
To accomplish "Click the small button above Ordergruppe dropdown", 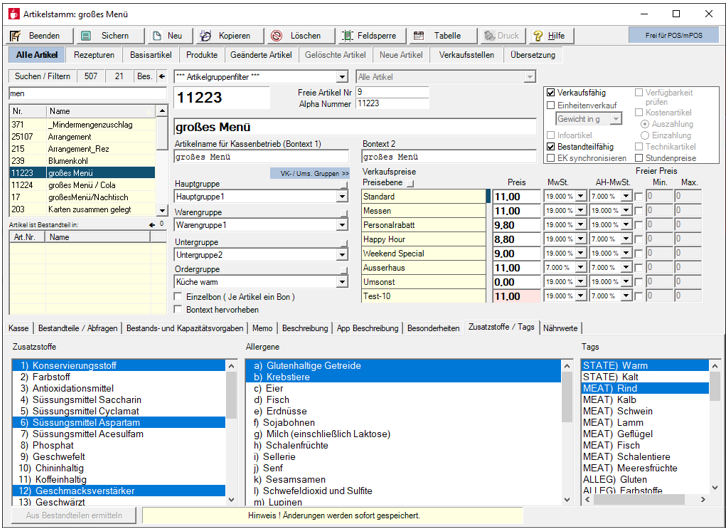I will point(344,270).
